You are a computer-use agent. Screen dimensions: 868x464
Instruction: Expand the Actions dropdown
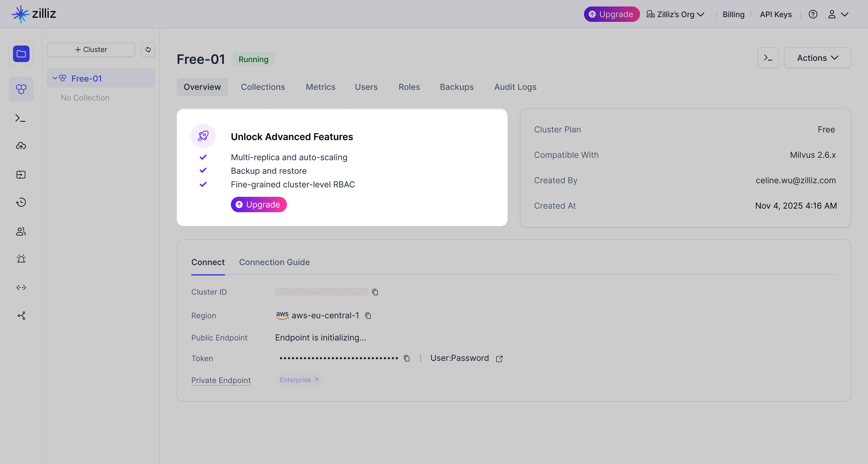click(x=817, y=58)
